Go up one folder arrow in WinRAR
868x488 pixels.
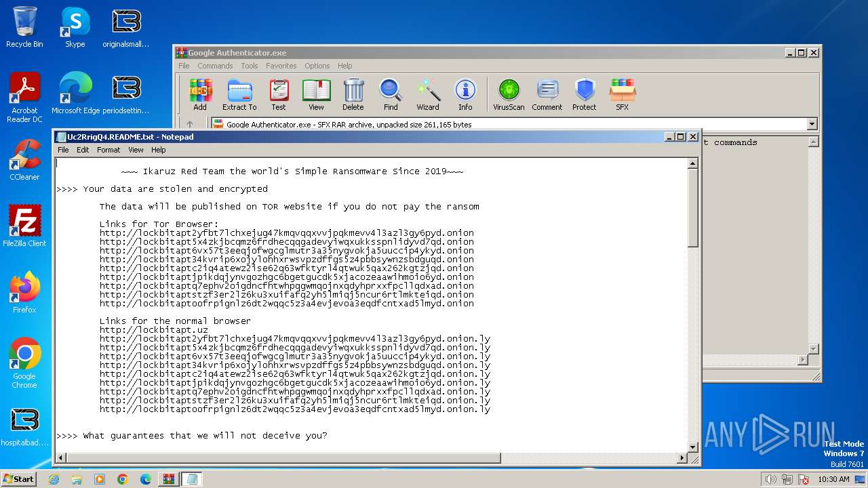190,125
